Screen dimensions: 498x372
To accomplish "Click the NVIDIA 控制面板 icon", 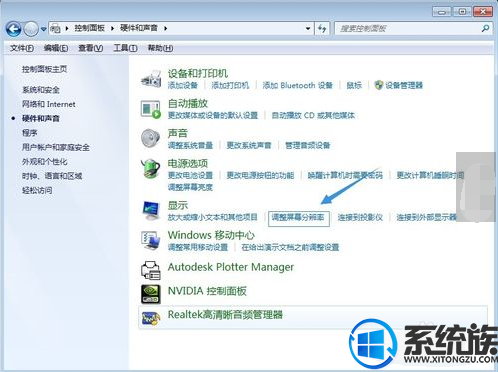I will pyautogui.click(x=151, y=294).
